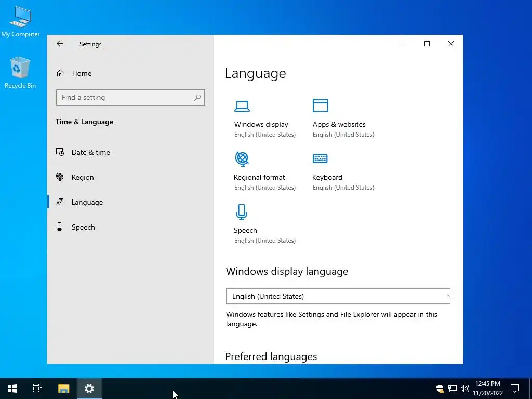Maximize the Settings window

click(x=427, y=44)
